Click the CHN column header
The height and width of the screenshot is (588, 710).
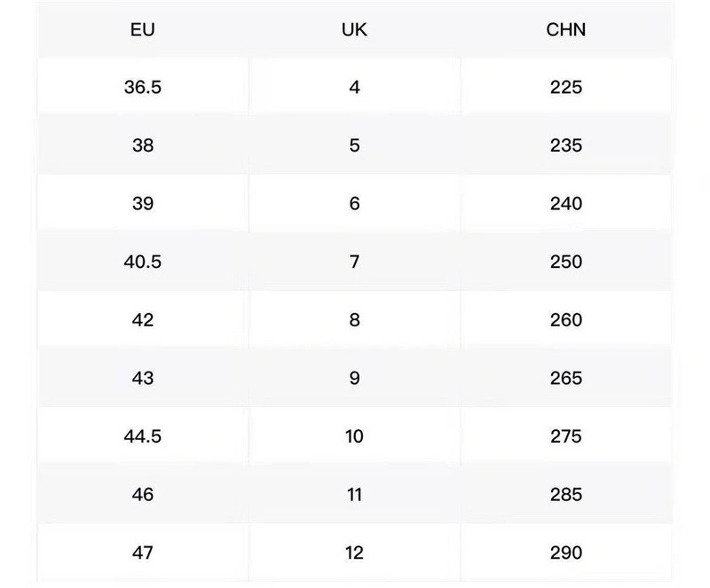click(566, 29)
